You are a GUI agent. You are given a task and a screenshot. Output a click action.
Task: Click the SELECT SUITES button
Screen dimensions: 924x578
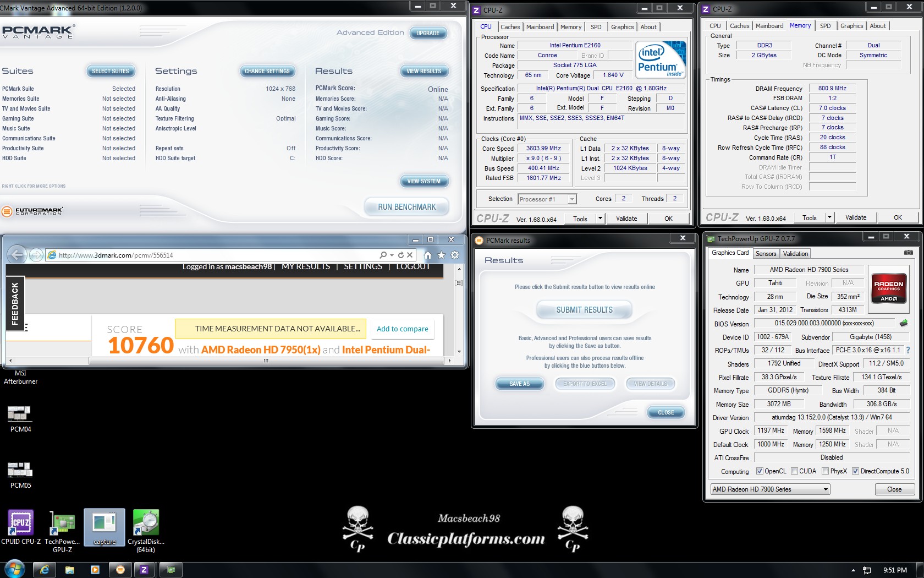[x=111, y=71]
